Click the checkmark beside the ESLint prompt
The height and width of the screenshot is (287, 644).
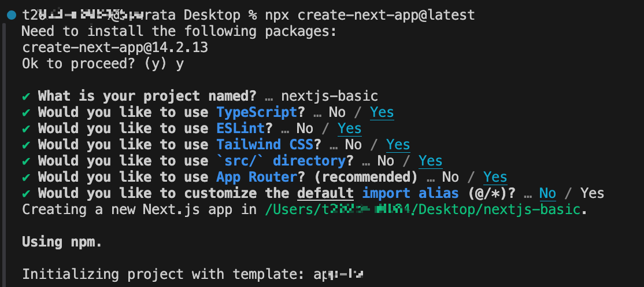[x=26, y=128]
